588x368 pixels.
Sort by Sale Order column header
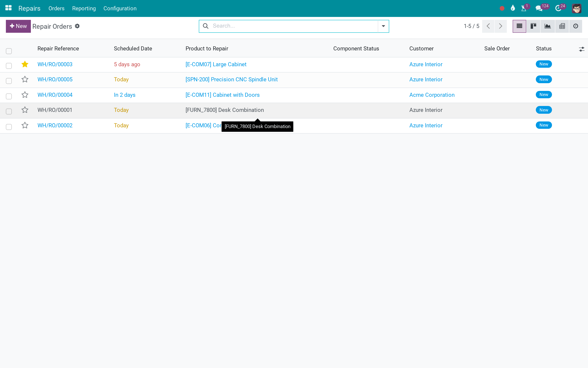[x=497, y=48]
